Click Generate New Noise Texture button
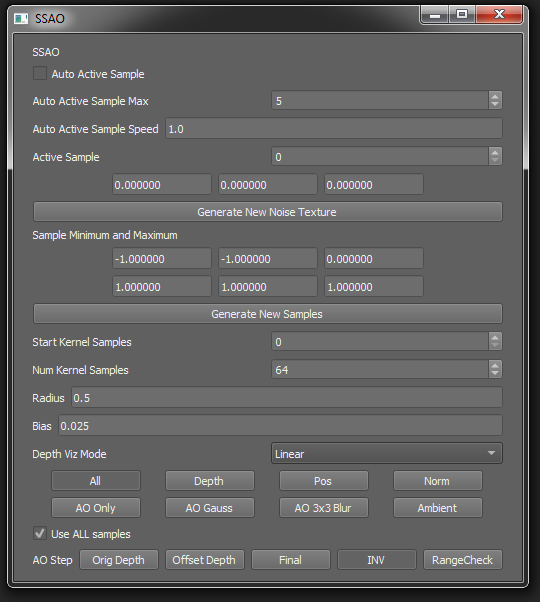 tap(268, 212)
